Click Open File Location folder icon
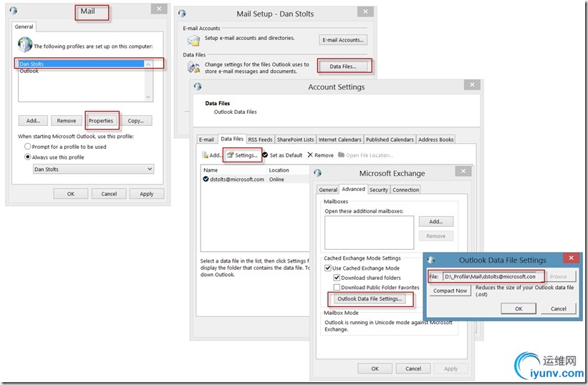Viewport: 588px width, 385px height. point(341,155)
